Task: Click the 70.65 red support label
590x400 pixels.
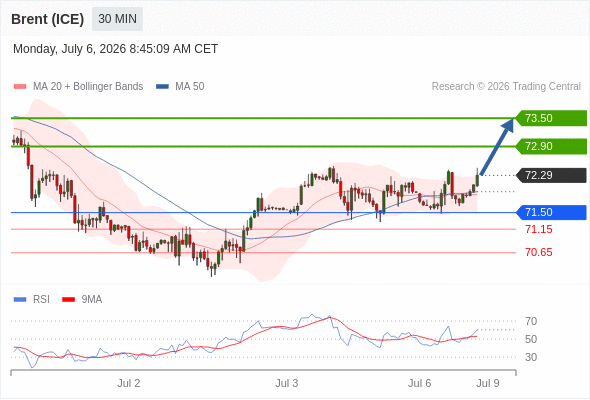Action: [x=539, y=252]
